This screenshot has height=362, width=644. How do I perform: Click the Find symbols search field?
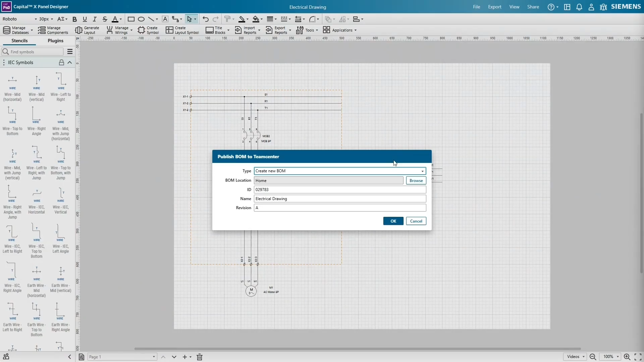coord(33,52)
